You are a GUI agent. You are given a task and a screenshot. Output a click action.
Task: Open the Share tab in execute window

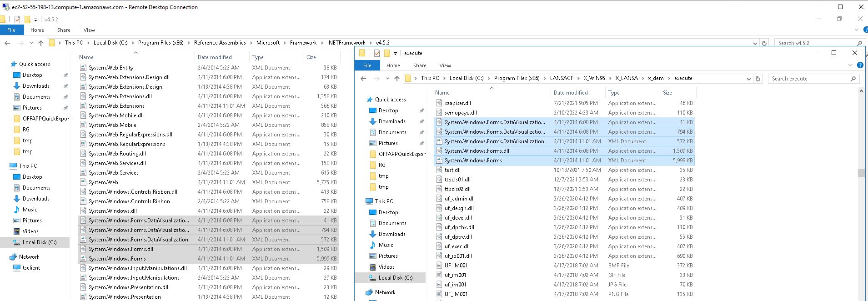[419, 65]
